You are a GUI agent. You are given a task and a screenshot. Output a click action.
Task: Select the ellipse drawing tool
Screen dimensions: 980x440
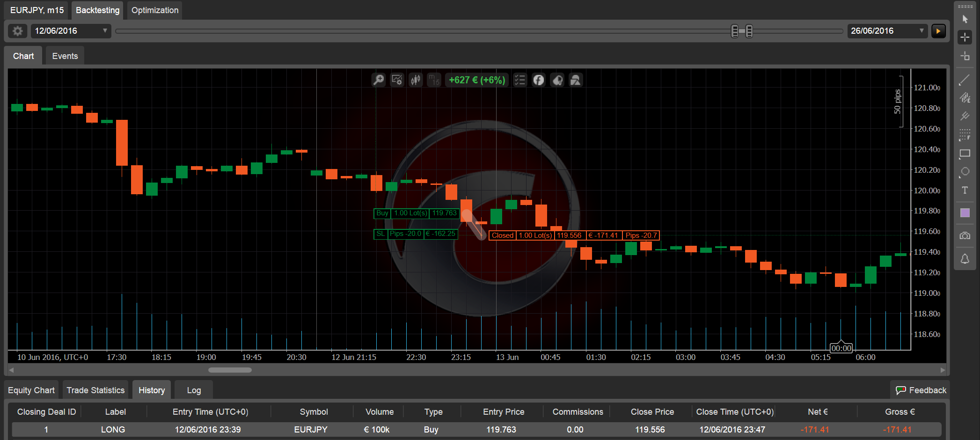pos(965,172)
